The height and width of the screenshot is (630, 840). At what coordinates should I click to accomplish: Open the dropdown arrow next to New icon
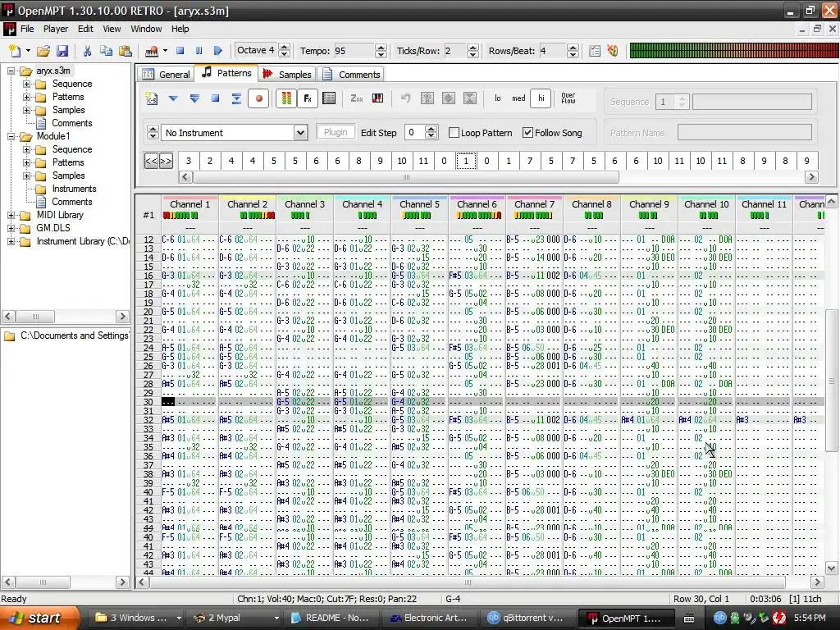pos(28,51)
